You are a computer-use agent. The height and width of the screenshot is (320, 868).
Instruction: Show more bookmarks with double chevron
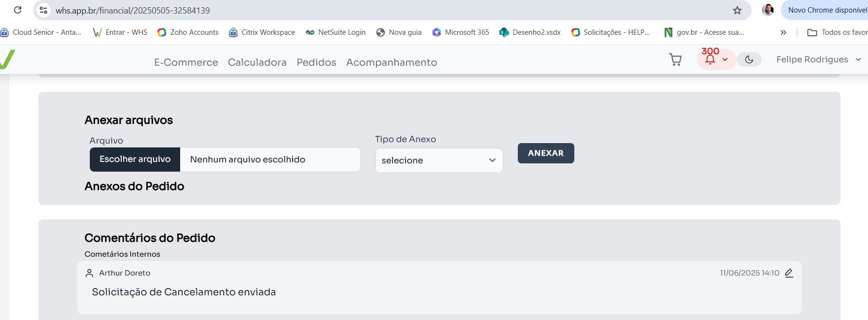[x=783, y=32]
